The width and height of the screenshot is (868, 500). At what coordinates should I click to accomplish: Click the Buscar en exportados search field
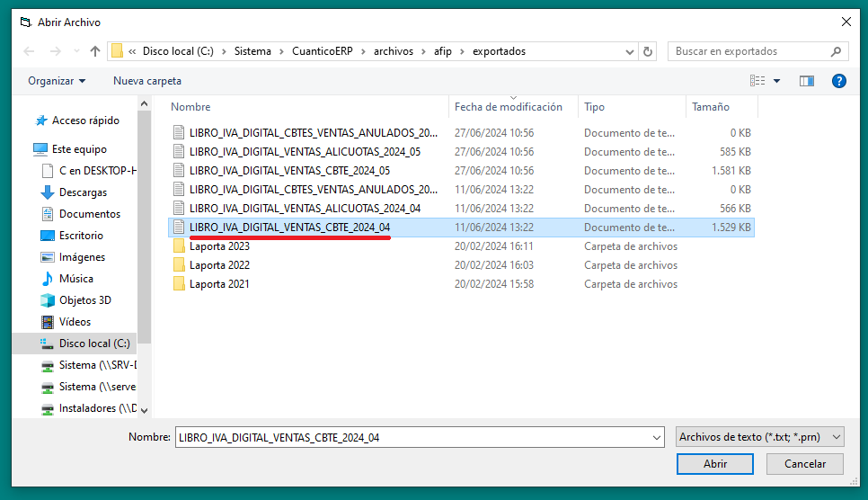751,51
